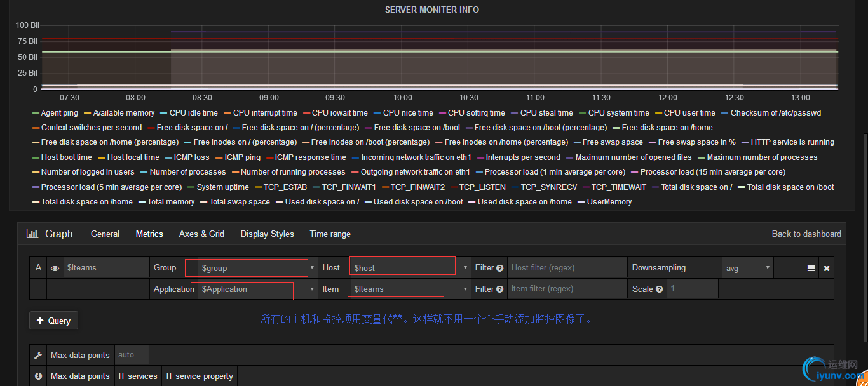Switch to the Metrics tab
Image resolution: width=868 pixels, height=386 pixels.
pyautogui.click(x=149, y=234)
